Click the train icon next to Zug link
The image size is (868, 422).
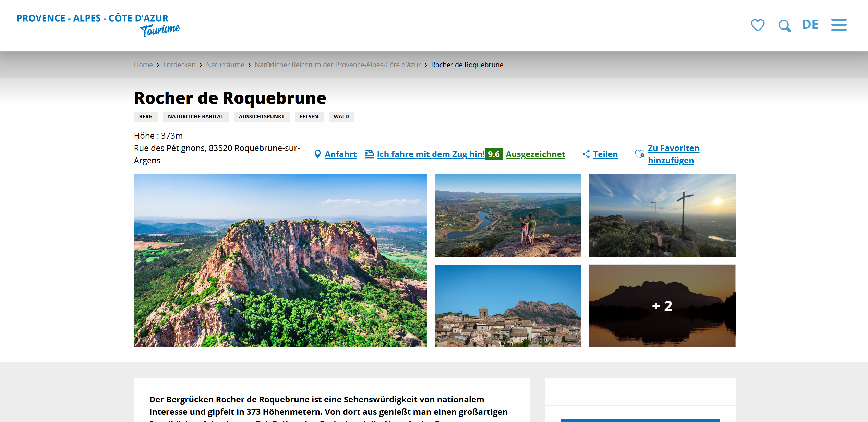(369, 154)
